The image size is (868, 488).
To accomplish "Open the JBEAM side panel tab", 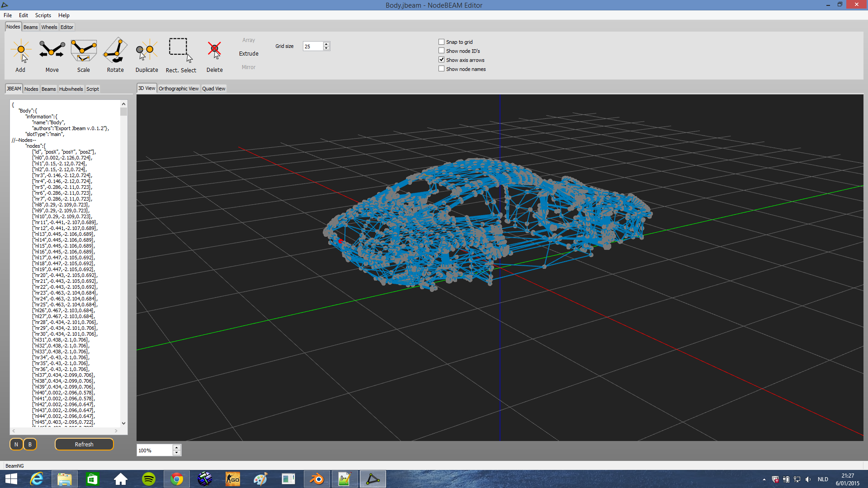I will [x=14, y=89].
